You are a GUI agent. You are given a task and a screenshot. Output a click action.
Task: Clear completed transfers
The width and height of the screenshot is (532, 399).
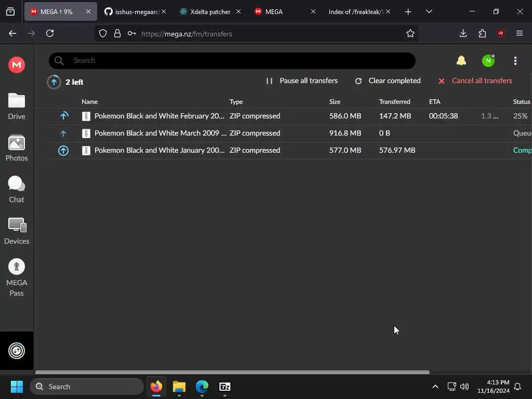coord(388,81)
